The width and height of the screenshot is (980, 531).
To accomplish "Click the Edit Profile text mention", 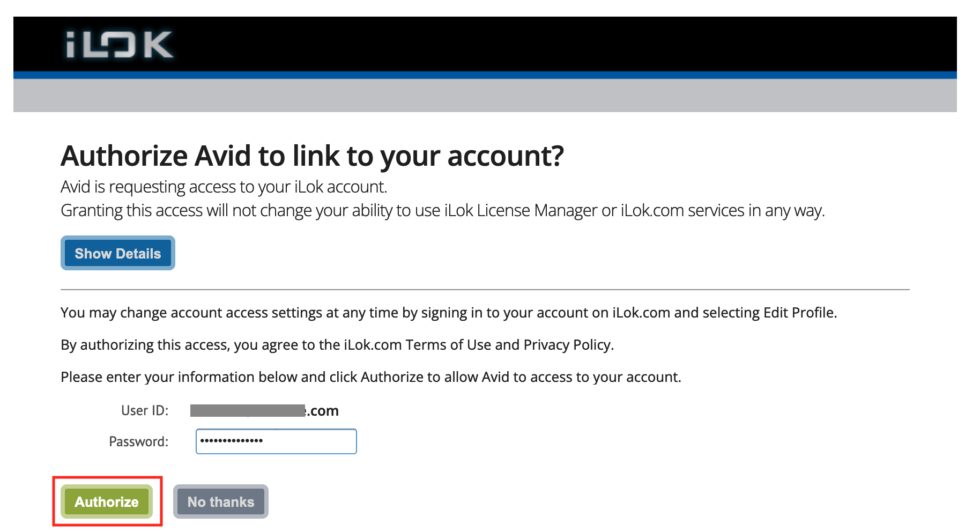I will (x=799, y=313).
